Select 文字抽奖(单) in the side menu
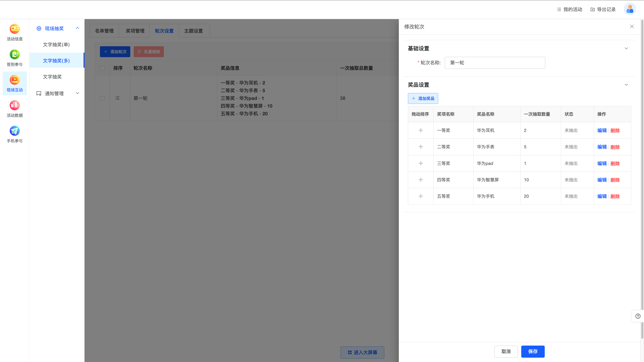The width and height of the screenshot is (644, 362). tap(56, 44)
